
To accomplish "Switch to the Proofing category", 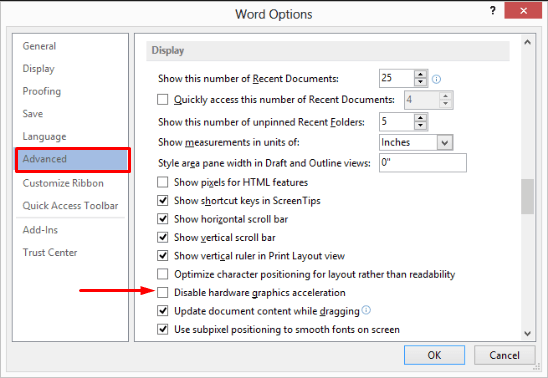I will click(x=42, y=92).
